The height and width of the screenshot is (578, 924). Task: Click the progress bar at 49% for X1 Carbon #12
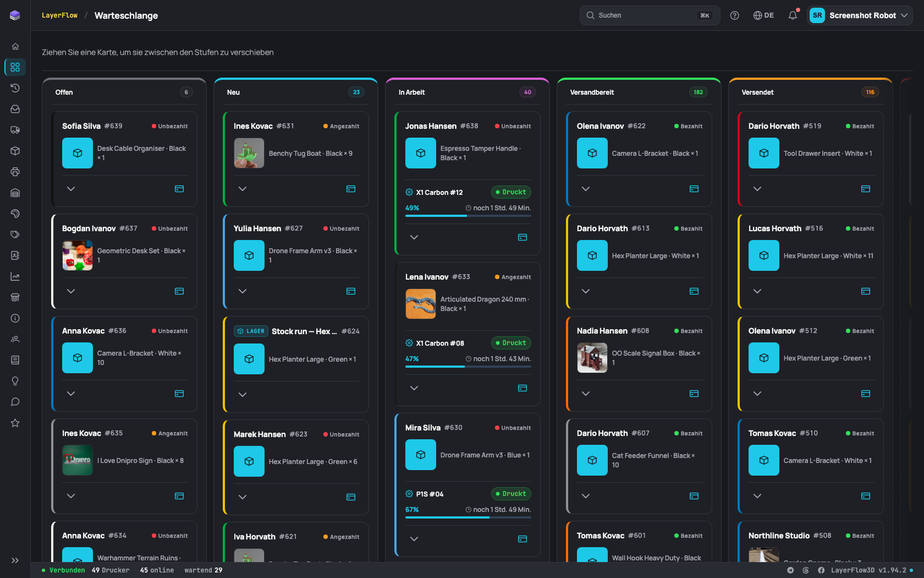[468, 216]
